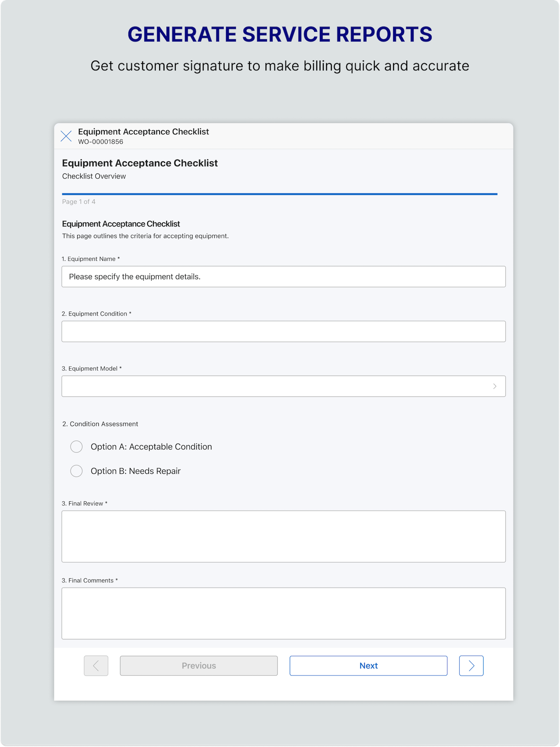This screenshot has width=560, height=747.
Task: Open the Equipment Model picker field
Action: 284,386
